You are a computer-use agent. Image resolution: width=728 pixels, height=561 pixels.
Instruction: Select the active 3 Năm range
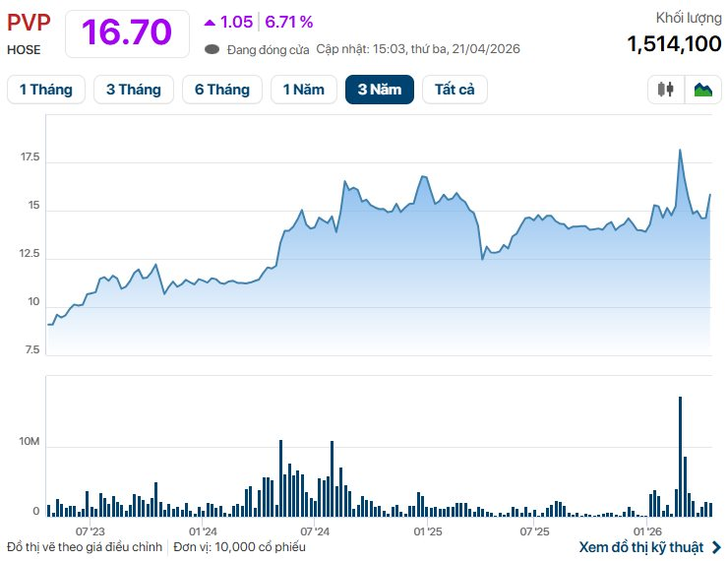pyautogui.click(x=379, y=90)
